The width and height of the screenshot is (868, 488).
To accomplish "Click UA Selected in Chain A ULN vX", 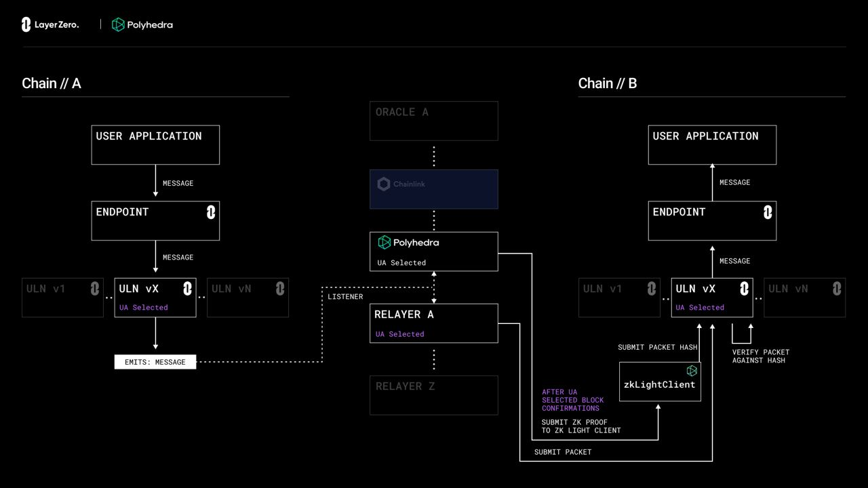I will click(144, 308).
